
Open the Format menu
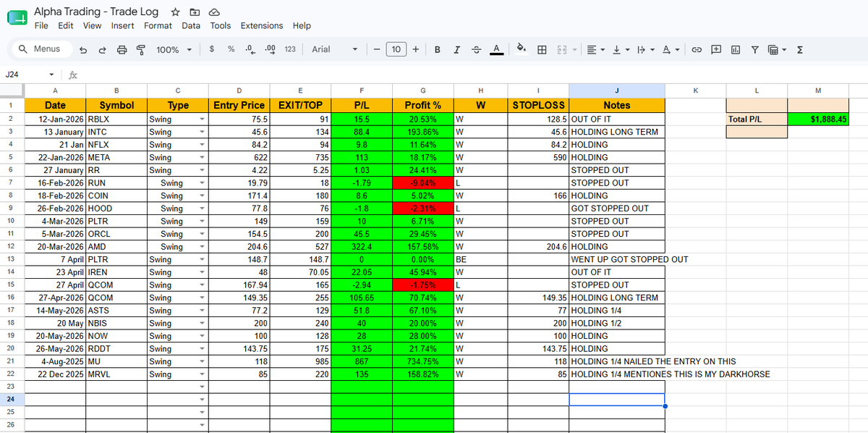point(158,25)
